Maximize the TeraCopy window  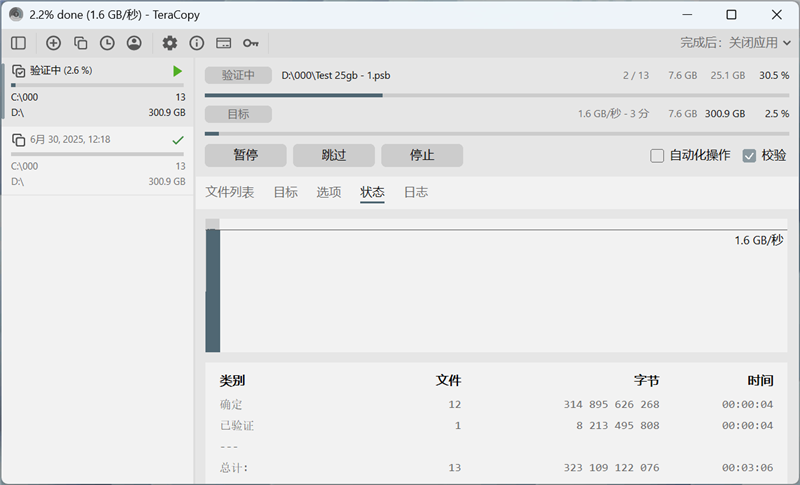coord(731,14)
